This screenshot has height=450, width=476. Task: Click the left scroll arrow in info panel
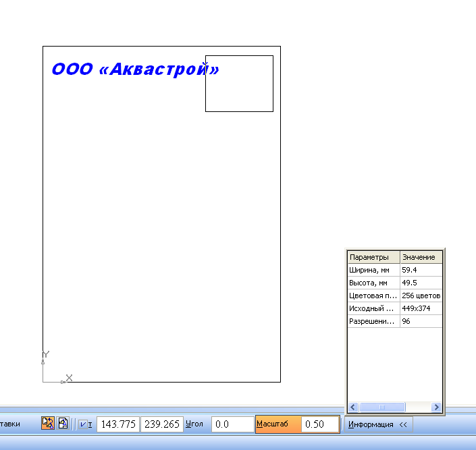pos(352,407)
